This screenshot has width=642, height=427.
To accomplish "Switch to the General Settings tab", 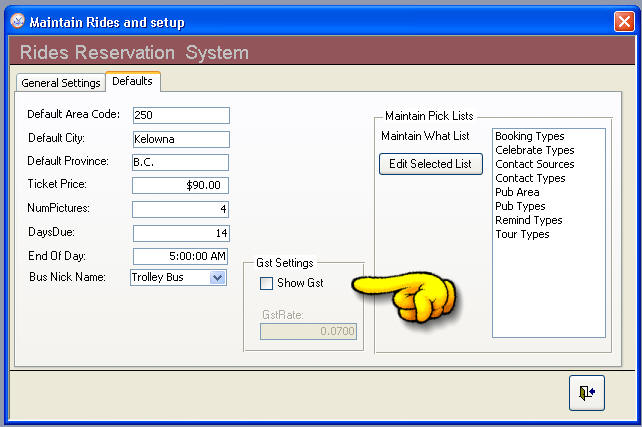I will (61, 83).
